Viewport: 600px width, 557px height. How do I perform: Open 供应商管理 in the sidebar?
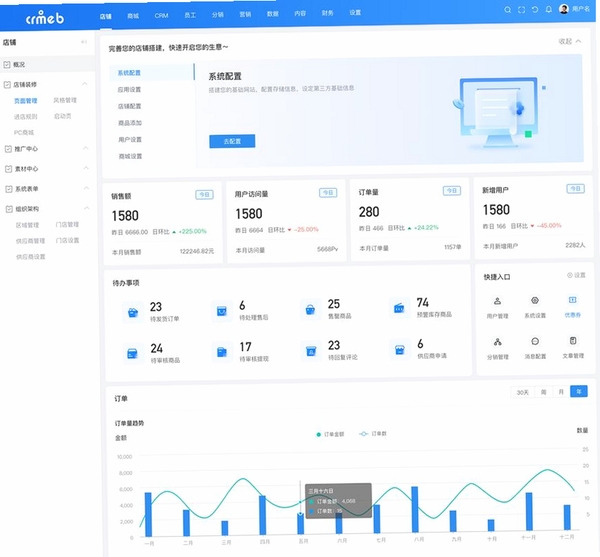[x=30, y=241]
